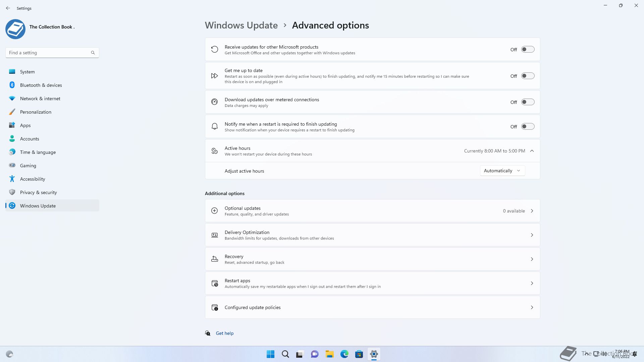Screen dimensions: 644x362
Task: Click the notification bell icon
Action: 214,126
